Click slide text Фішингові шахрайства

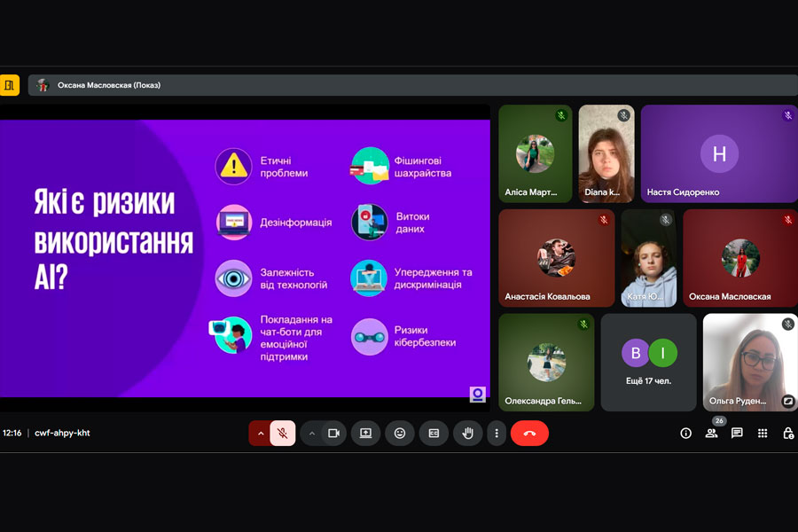coord(422,167)
